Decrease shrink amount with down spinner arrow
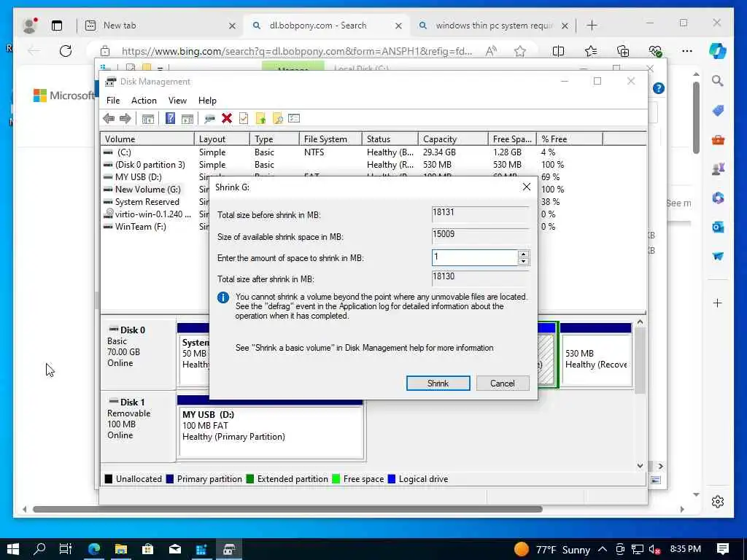This screenshot has height=560, width=747. click(x=523, y=261)
